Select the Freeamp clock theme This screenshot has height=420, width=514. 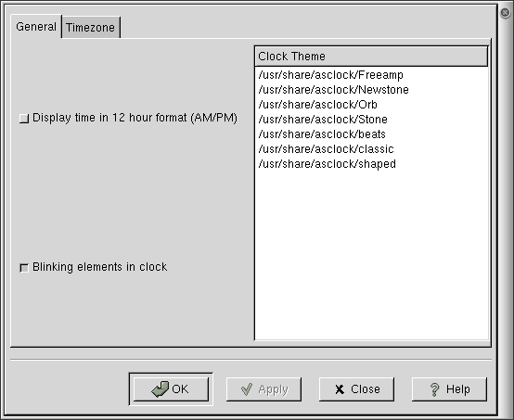[x=371, y=75]
